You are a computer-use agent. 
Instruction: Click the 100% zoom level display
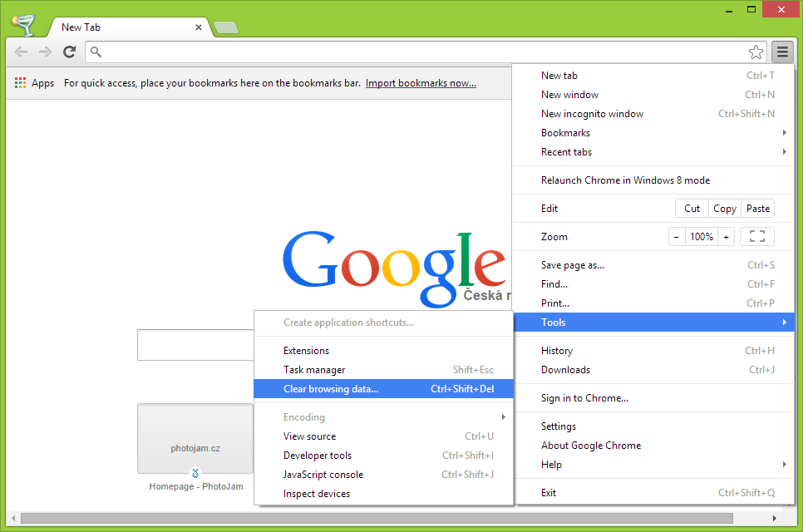(701, 237)
